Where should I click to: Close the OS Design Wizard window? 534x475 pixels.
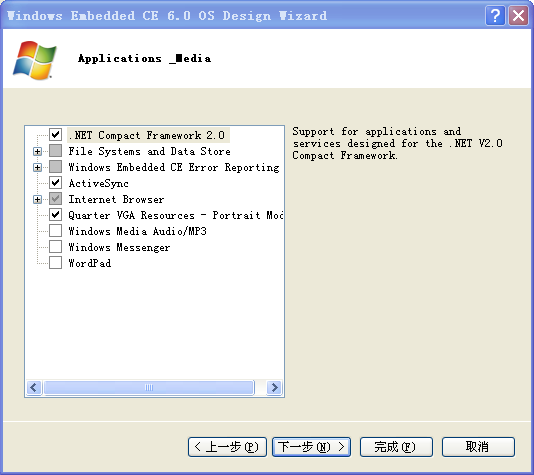click(518, 16)
